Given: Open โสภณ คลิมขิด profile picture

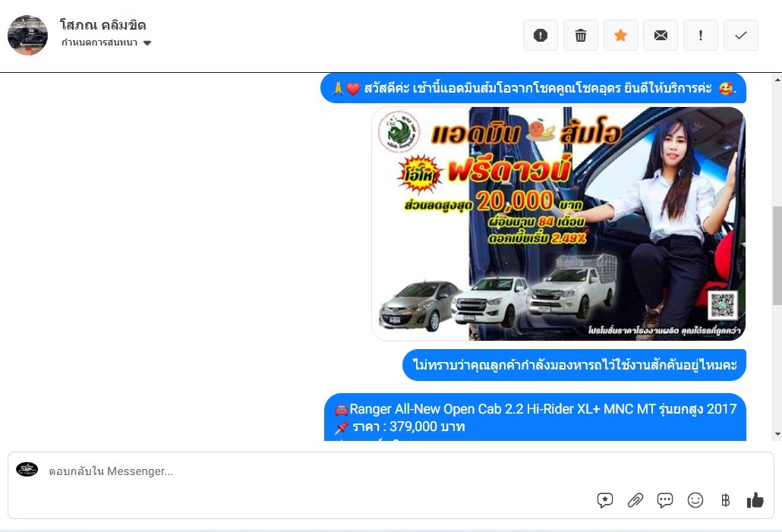Looking at the screenshot, I should [x=27, y=35].
